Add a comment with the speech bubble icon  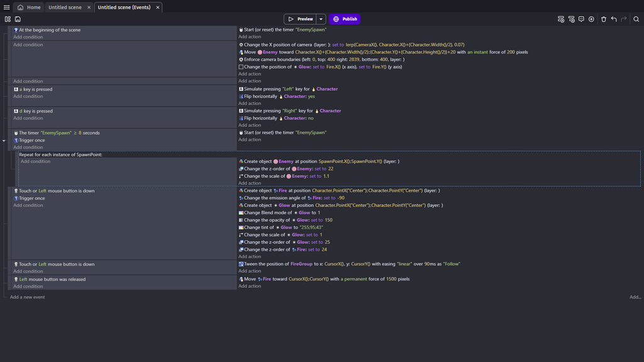pyautogui.click(x=580, y=19)
